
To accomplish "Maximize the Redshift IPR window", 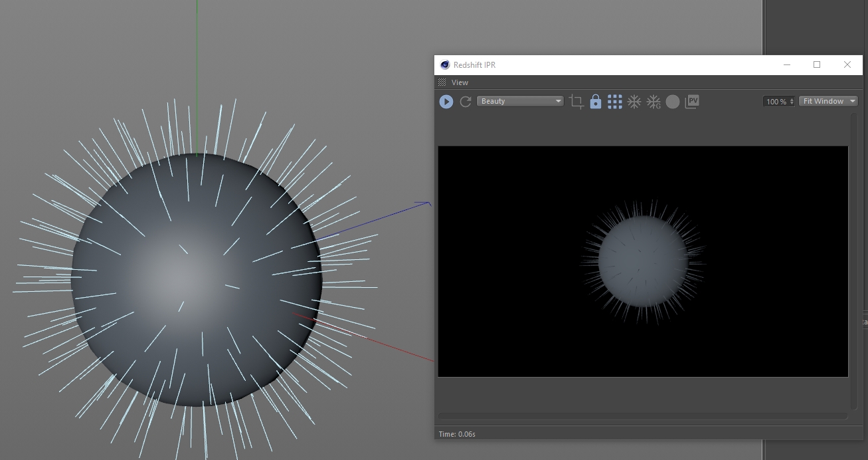I will (817, 64).
